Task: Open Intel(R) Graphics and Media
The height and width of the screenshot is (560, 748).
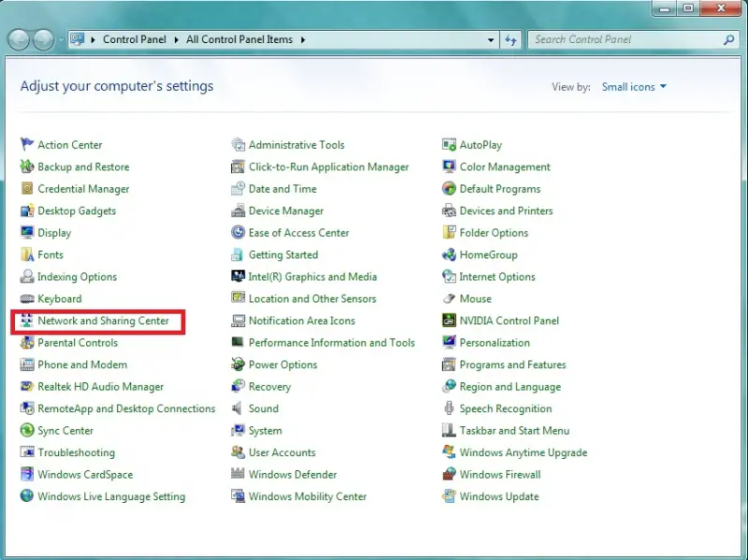Action: pos(312,277)
